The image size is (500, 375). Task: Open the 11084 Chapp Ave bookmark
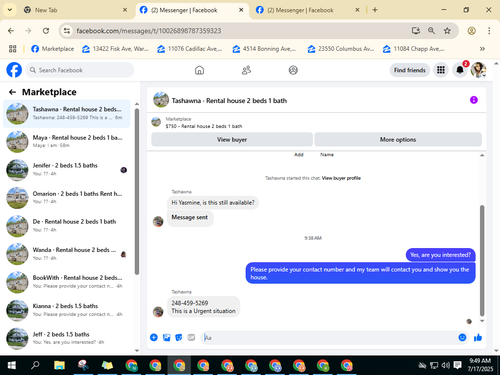[414, 49]
